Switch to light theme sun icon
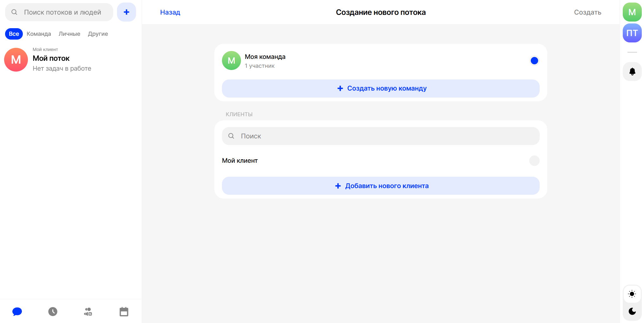This screenshot has height=323, width=644. [x=632, y=294]
